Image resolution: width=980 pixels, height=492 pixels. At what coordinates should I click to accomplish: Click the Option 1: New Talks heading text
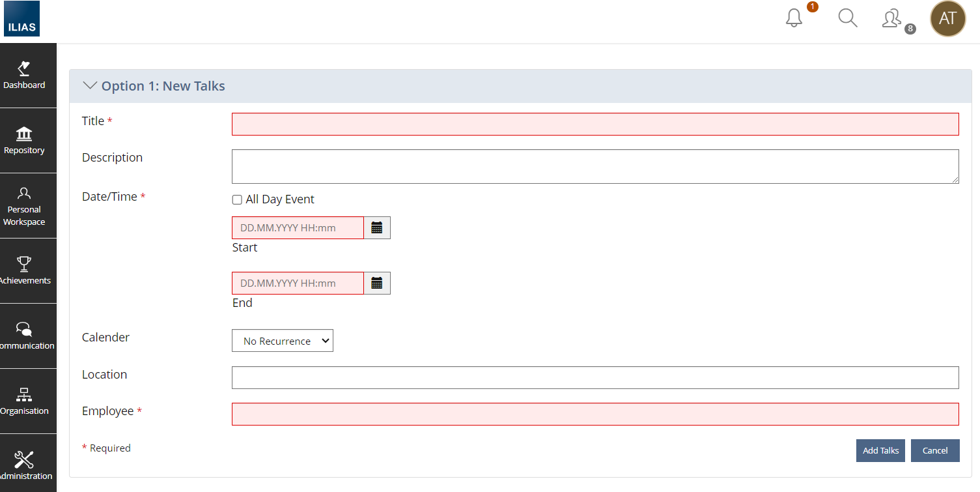163,86
